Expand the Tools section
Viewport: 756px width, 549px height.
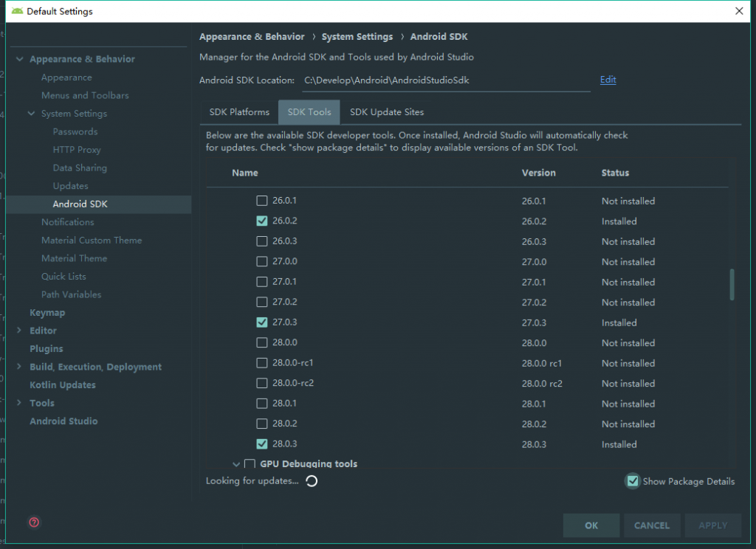pyautogui.click(x=19, y=402)
